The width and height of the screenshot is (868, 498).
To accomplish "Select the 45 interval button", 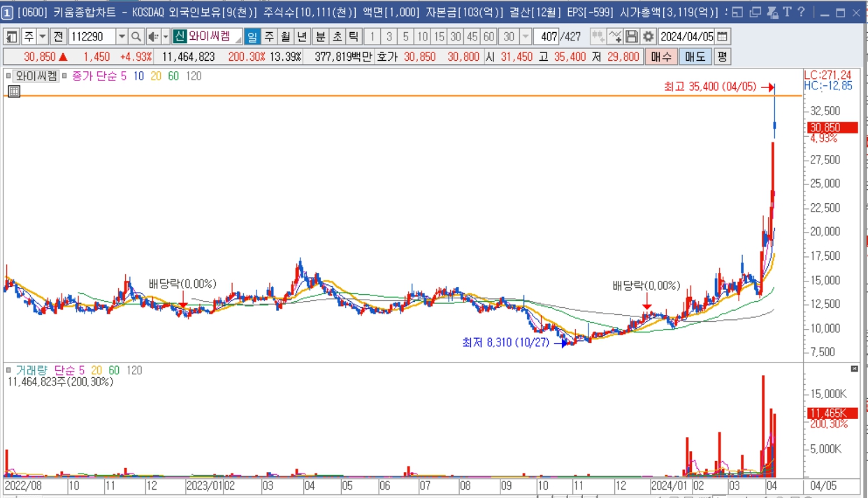I will (x=472, y=37).
